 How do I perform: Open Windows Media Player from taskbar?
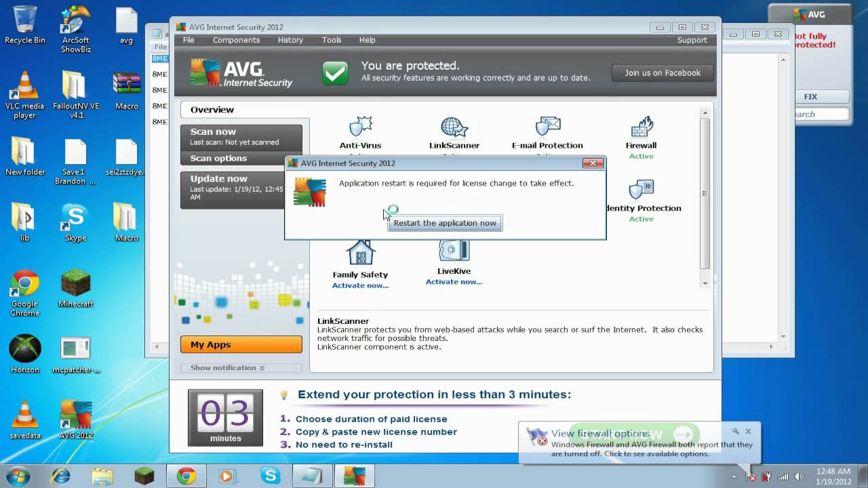[229, 475]
